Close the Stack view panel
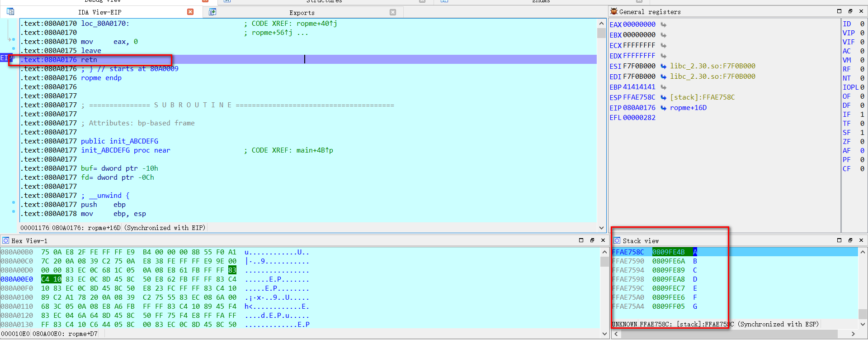This screenshot has width=868, height=340. point(861,240)
